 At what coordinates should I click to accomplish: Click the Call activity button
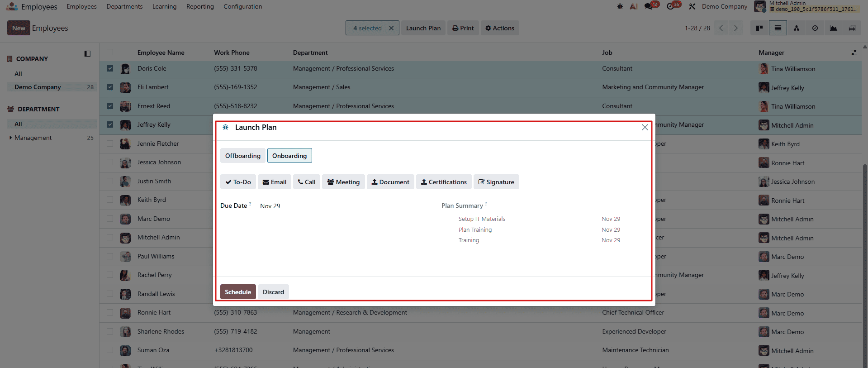pos(307,182)
